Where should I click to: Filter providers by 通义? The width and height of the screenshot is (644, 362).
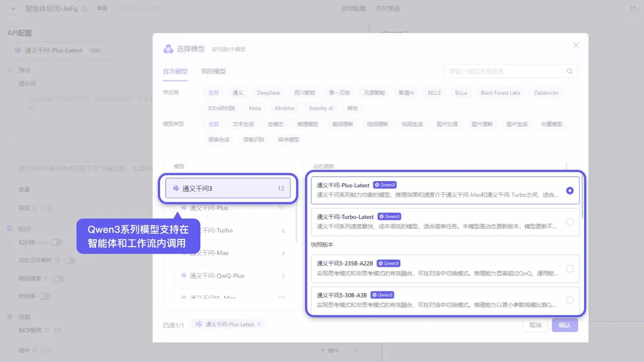click(238, 93)
